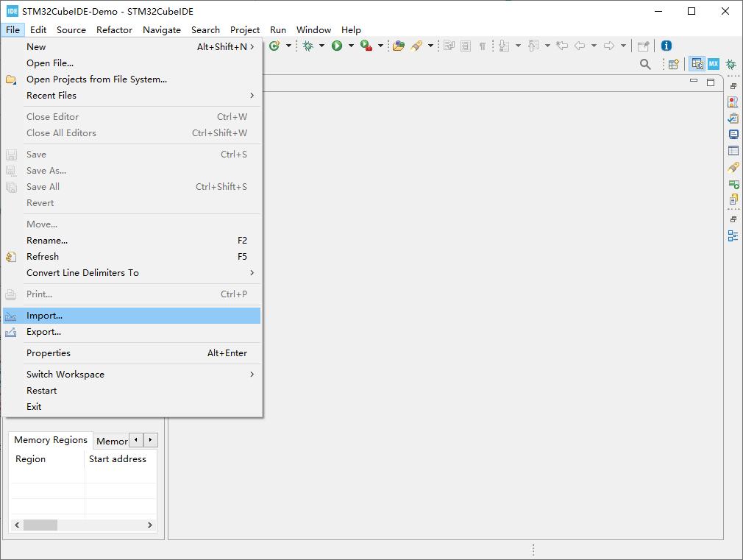Open the Outline view icon in right sidebar
743x560 pixels.
tap(733, 235)
